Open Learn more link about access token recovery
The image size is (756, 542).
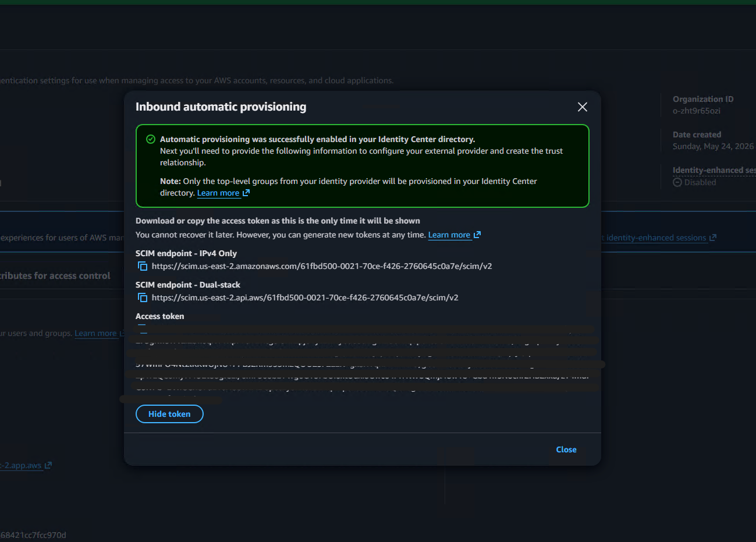[x=449, y=235]
